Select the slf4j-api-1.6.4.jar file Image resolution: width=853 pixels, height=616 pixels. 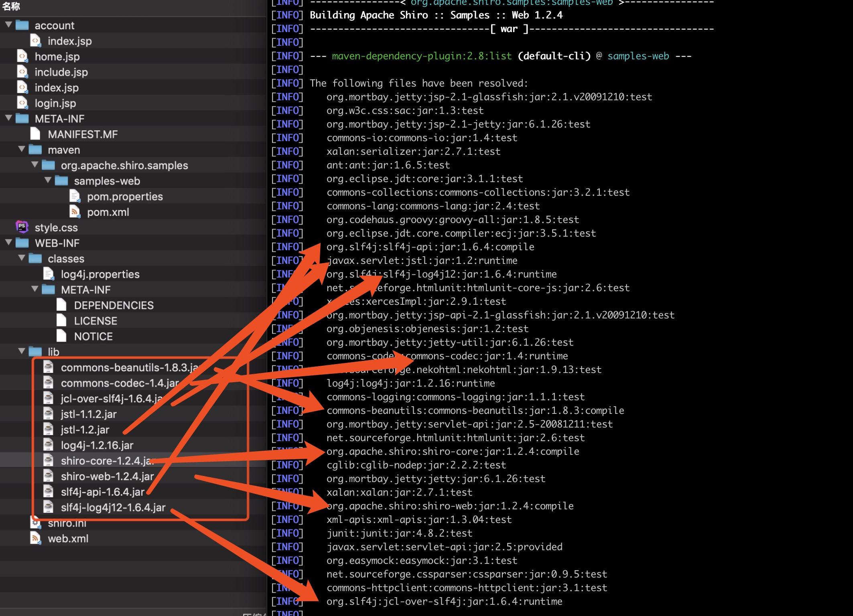(x=133, y=492)
